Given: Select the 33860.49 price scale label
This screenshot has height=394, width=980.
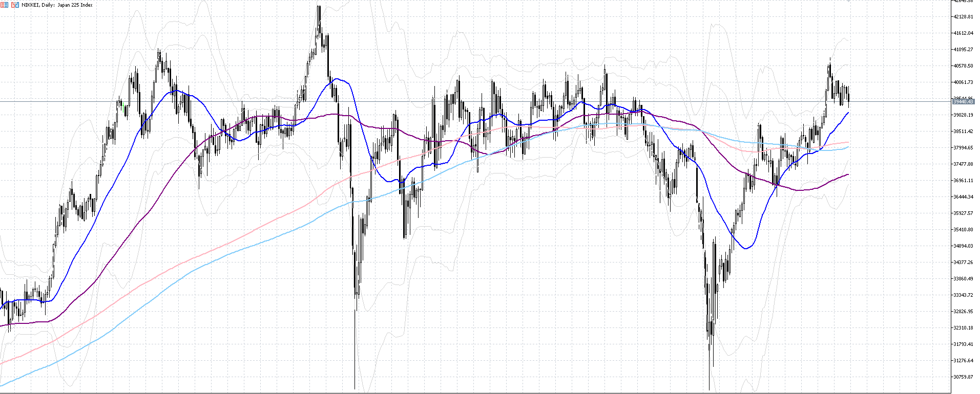Looking at the screenshot, I should tap(963, 279).
